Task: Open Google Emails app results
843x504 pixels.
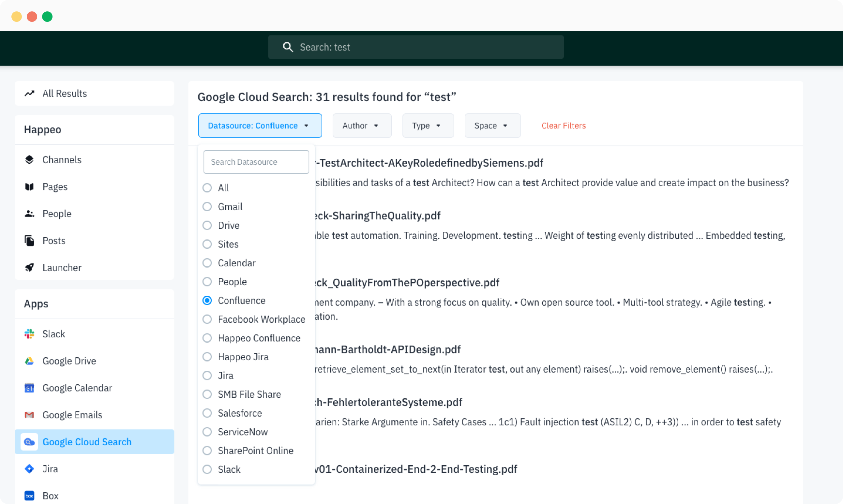Action: 95,415
